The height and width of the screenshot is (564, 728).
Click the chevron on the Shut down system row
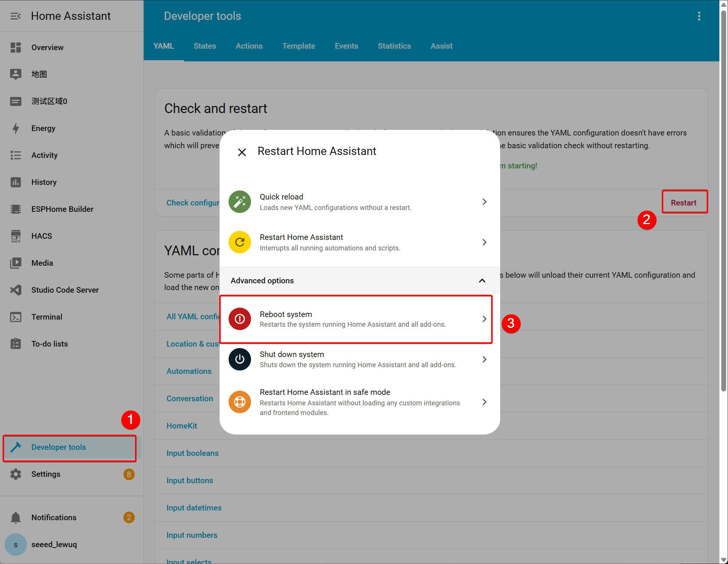click(x=484, y=359)
